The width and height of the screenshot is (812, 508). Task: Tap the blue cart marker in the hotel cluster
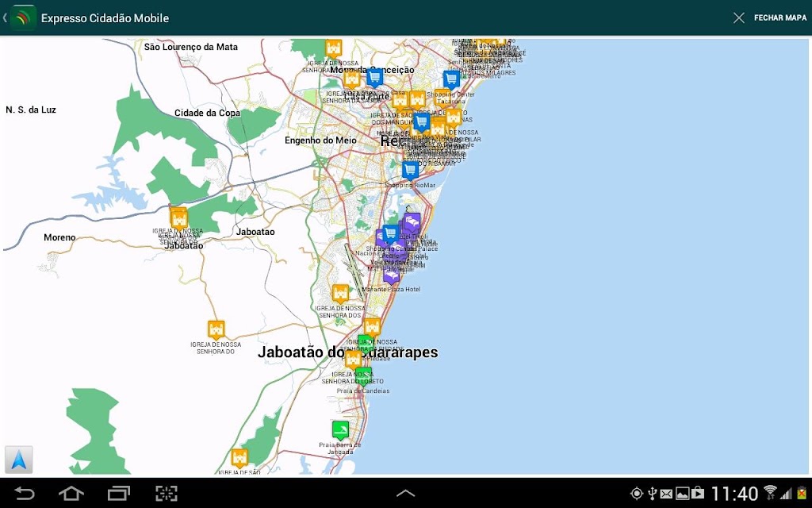pos(390,233)
